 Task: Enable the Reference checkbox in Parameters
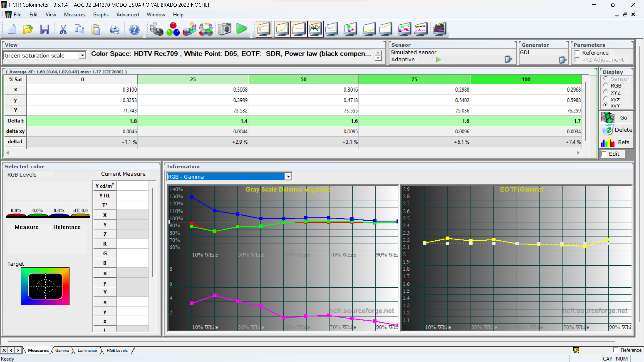point(577,53)
